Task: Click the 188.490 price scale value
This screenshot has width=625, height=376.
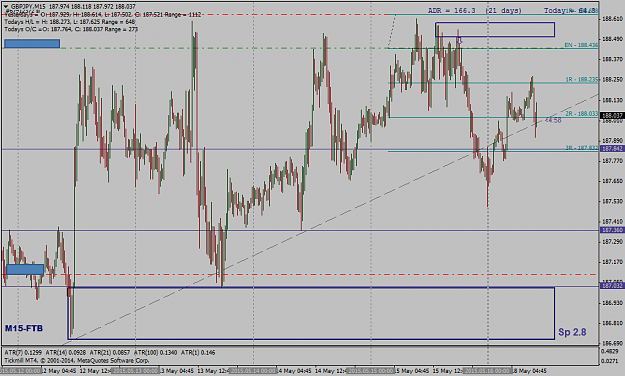Action: coord(612,39)
